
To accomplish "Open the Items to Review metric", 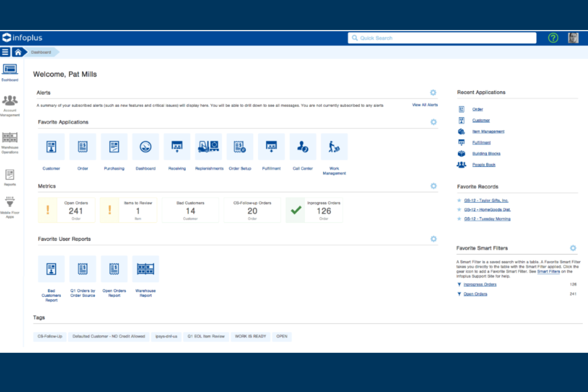I will pos(129,210).
